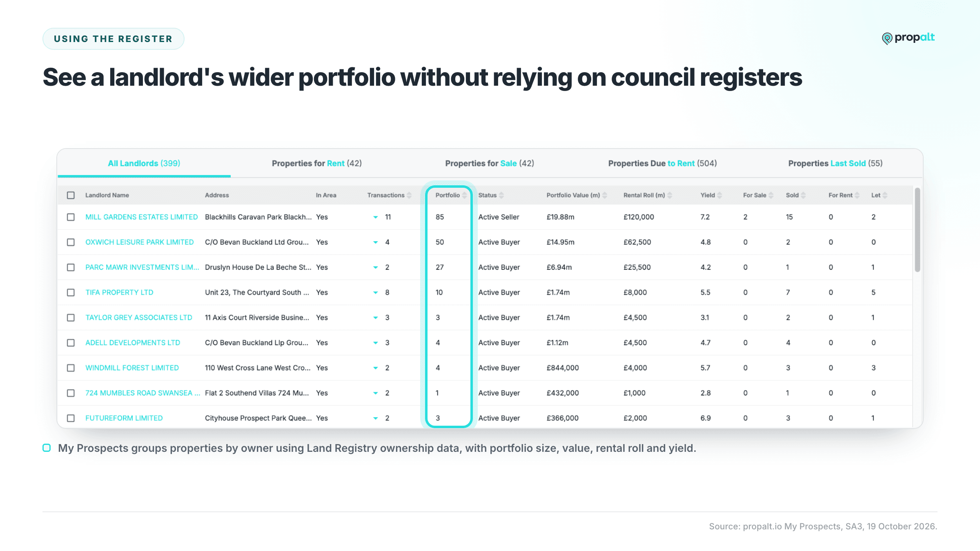The height and width of the screenshot is (551, 980).
Task: Open WINDMILL FOREST LIMITED landlord link
Action: click(132, 368)
